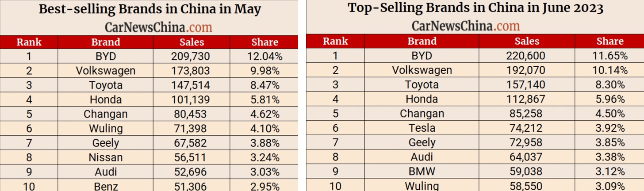Click the Benz brand cell
Viewport: 644px width, 191px height.
[x=106, y=186]
